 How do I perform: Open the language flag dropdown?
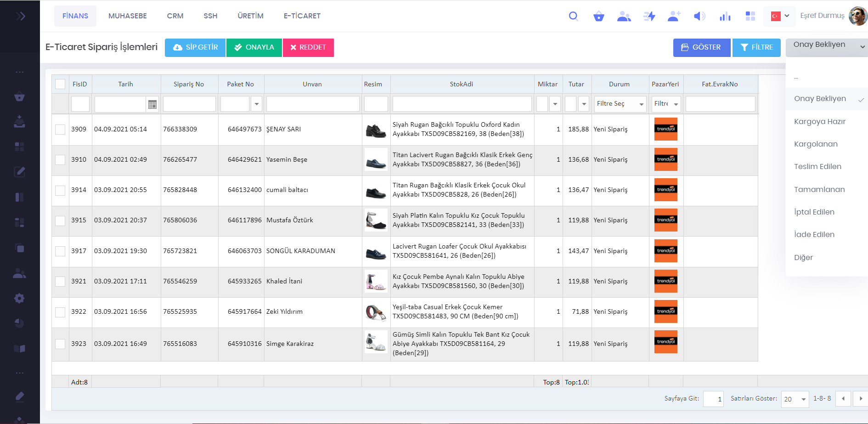click(x=780, y=16)
